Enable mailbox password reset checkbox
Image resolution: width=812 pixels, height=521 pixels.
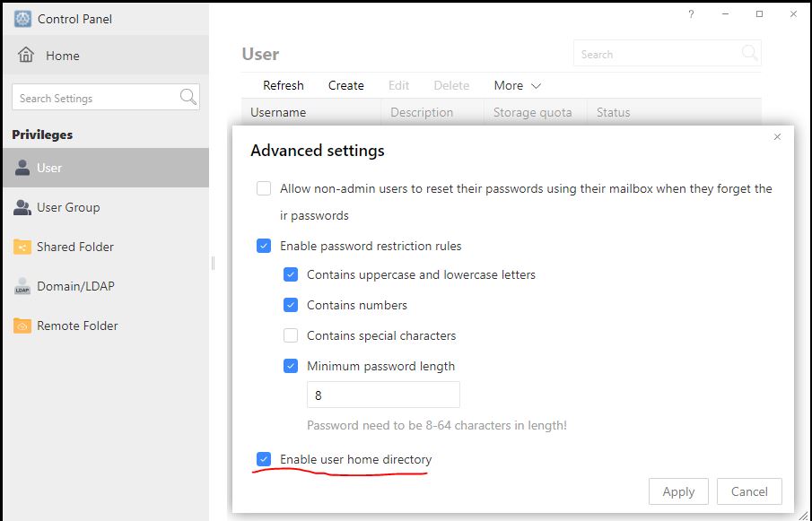coord(264,188)
